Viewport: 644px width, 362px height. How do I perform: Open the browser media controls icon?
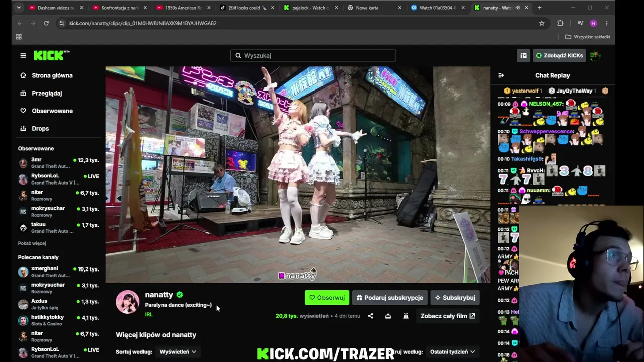click(580, 23)
